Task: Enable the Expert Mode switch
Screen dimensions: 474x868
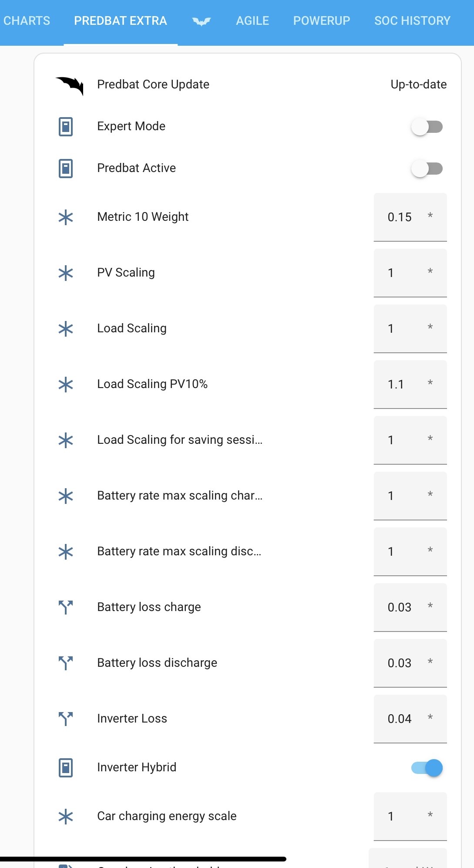Action: pyautogui.click(x=427, y=127)
